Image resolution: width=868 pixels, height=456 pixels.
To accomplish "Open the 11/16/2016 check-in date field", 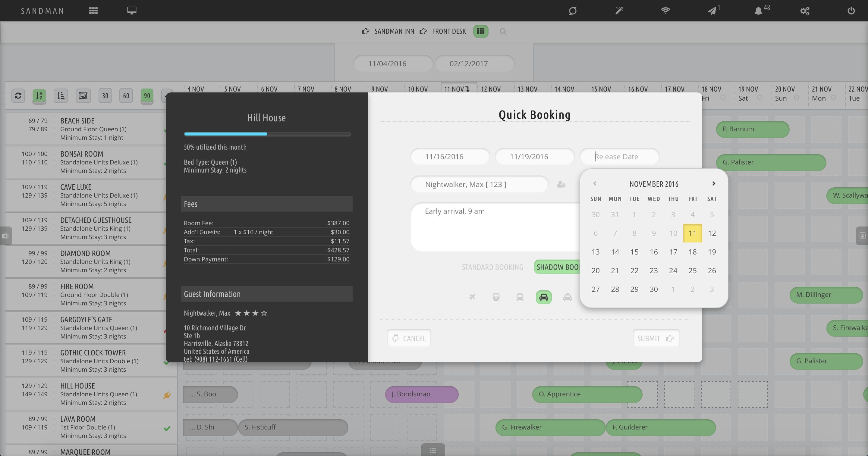I will pos(450,157).
